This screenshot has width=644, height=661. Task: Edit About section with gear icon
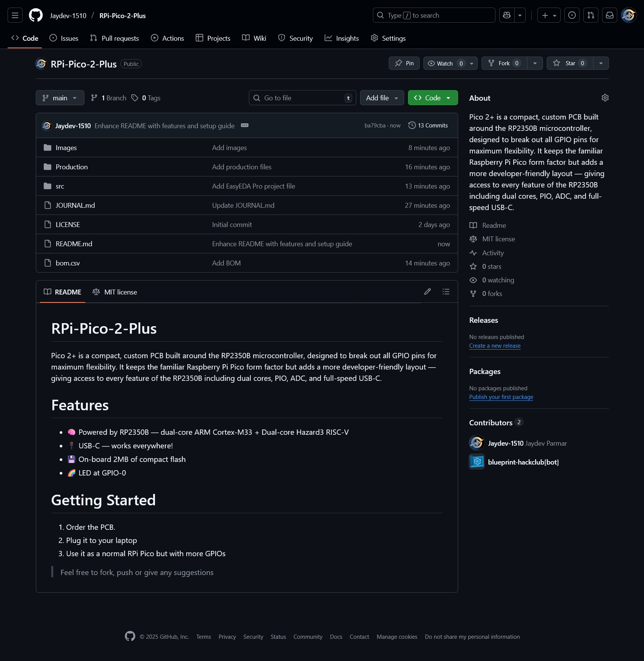(x=605, y=98)
